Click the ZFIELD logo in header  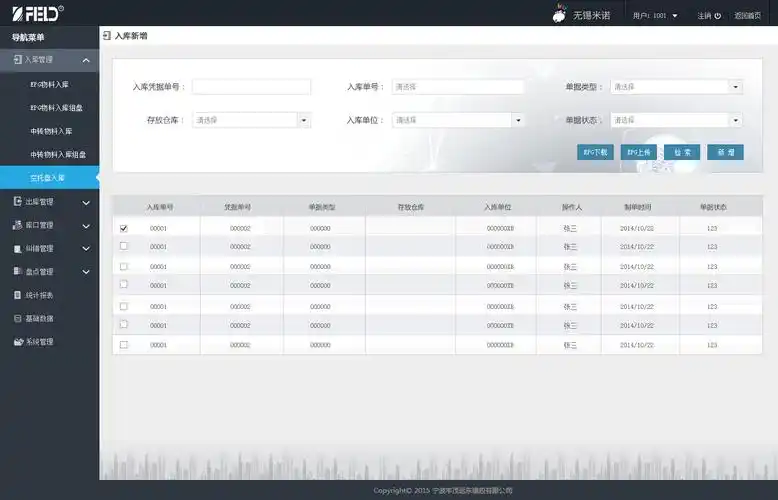(x=38, y=13)
